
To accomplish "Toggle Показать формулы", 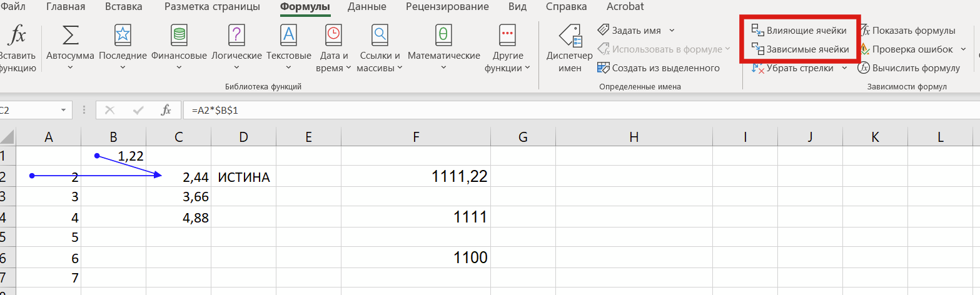I will click(x=907, y=30).
